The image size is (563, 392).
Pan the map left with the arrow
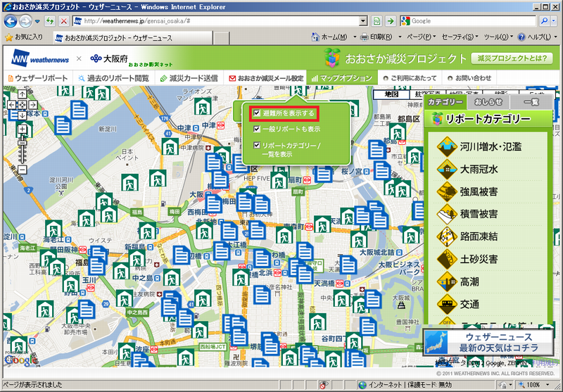(11, 105)
